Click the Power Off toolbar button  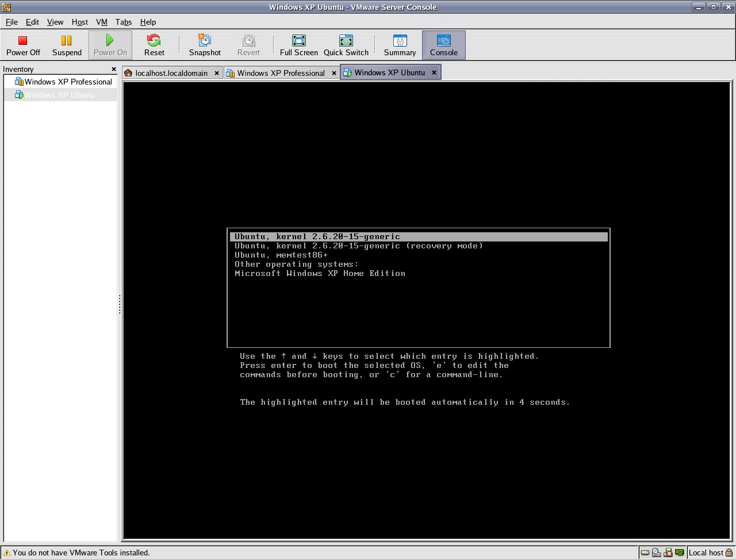[x=23, y=45]
